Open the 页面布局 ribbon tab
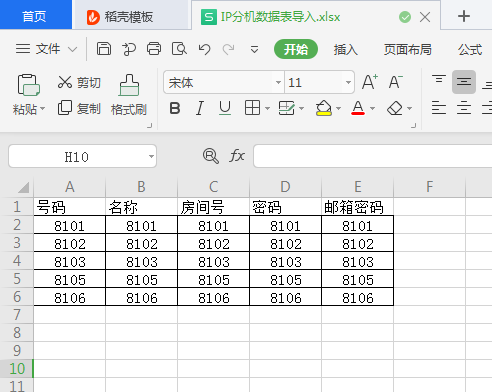This screenshot has width=492, height=392. [407, 49]
